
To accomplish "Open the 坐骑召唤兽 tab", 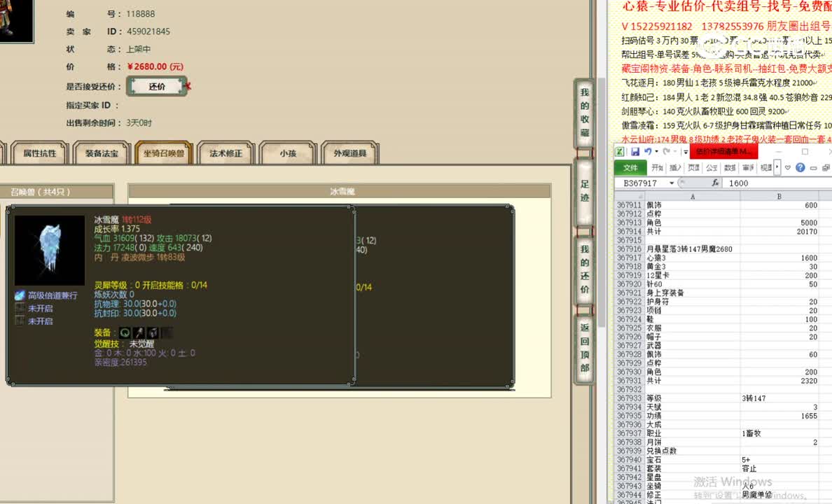I will 163,153.
